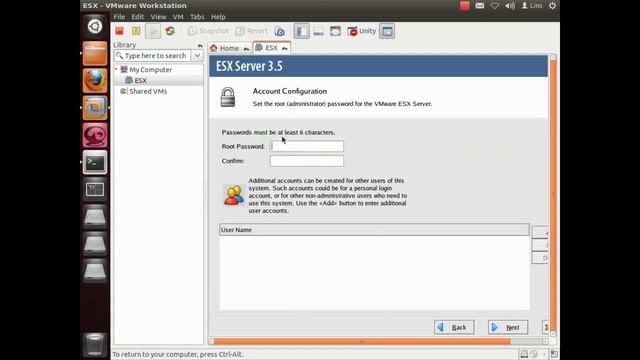Close the ESX tab
Screen dimensions: 640x360
click(x=284, y=48)
